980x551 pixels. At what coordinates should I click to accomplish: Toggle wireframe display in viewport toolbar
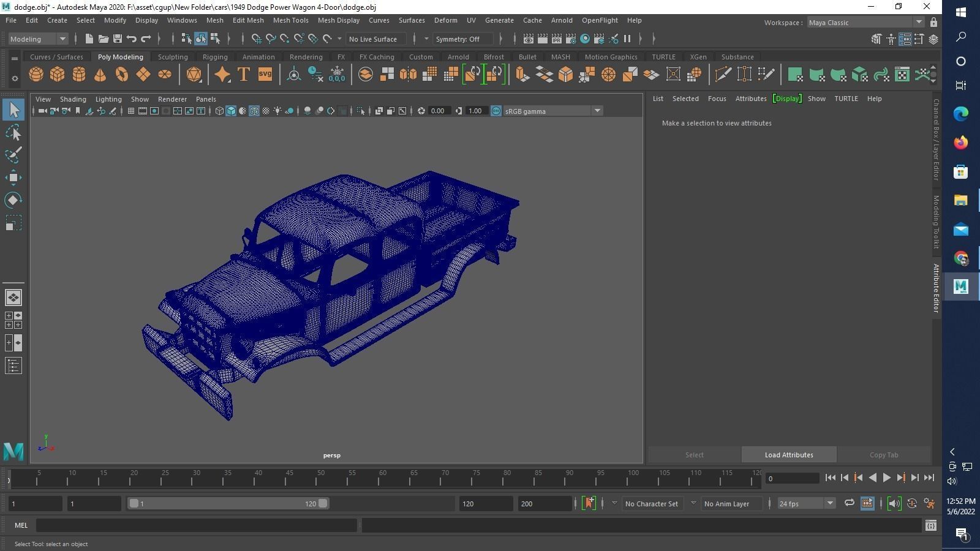(219, 111)
